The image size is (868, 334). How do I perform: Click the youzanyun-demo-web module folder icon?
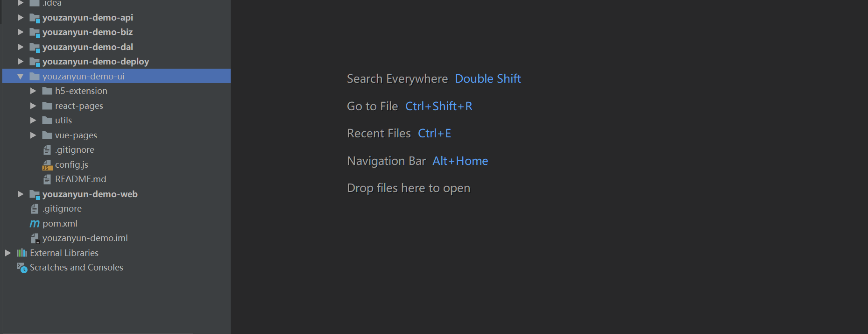click(x=35, y=195)
